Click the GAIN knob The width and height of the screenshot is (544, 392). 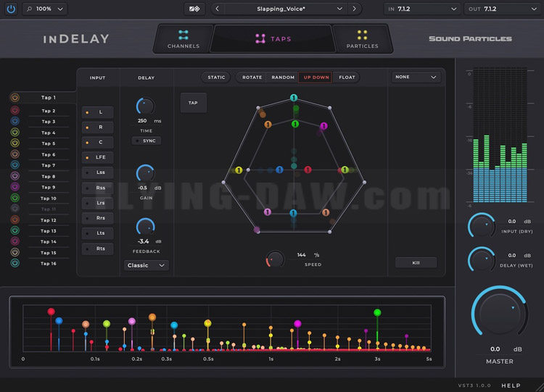pos(145,173)
